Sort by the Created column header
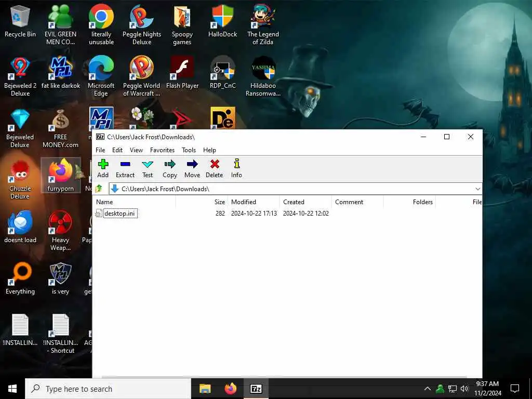 [x=305, y=202]
